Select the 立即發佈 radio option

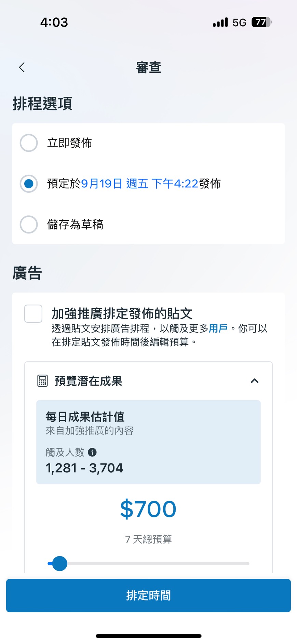click(x=29, y=143)
